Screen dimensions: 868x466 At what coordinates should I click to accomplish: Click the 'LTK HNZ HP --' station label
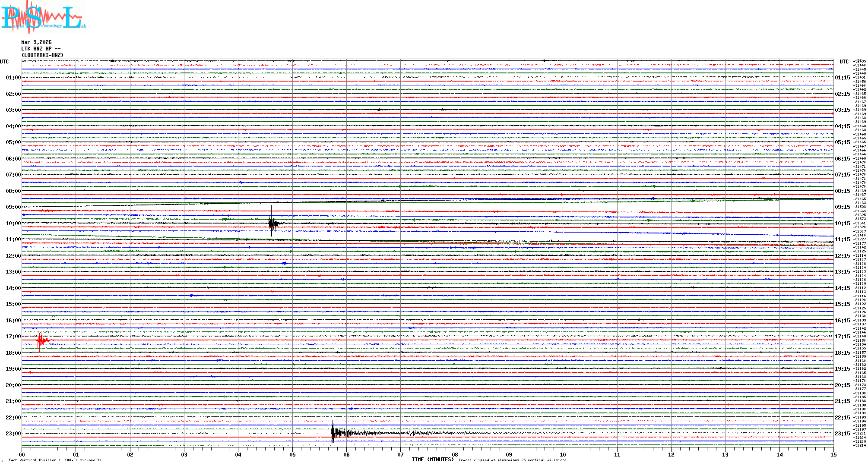(x=41, y=49)
